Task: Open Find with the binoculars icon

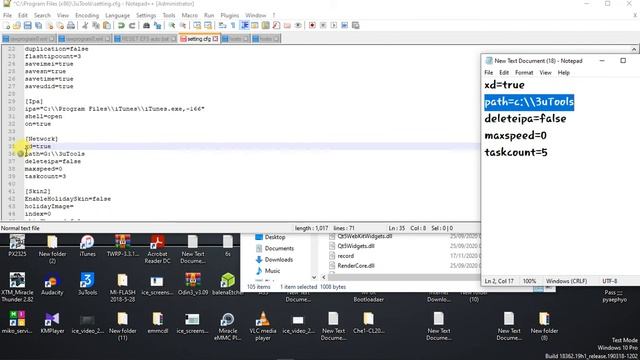Action: [146, 25]
